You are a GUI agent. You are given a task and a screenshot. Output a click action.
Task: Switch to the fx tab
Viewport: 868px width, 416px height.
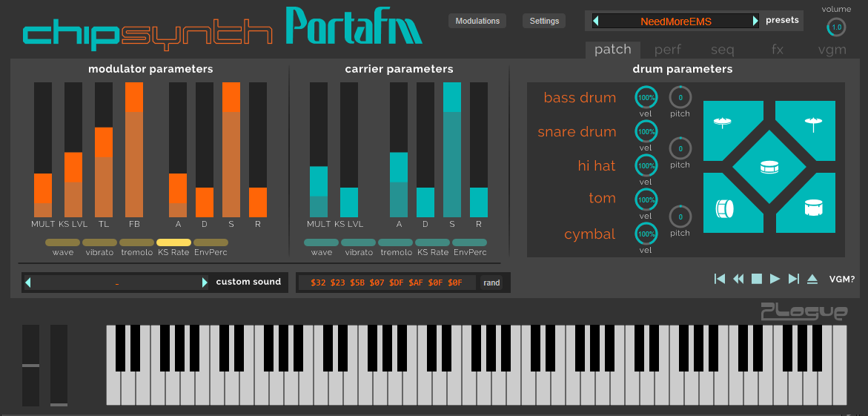coord(777,50)
